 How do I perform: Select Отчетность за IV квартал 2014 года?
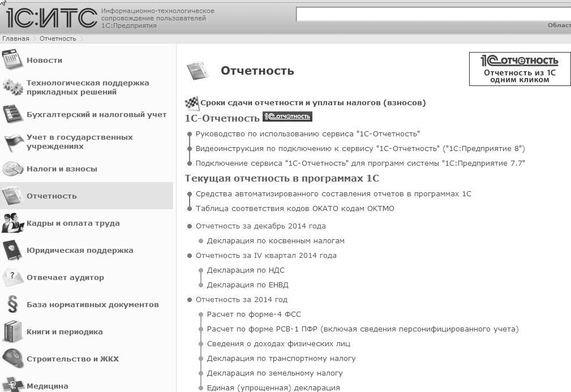click(266, 256)
